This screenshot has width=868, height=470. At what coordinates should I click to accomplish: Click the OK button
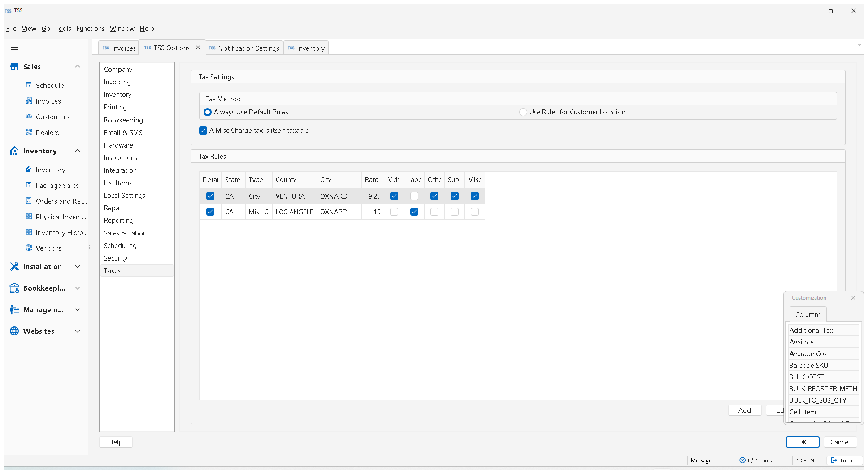[x=803, y=442]
